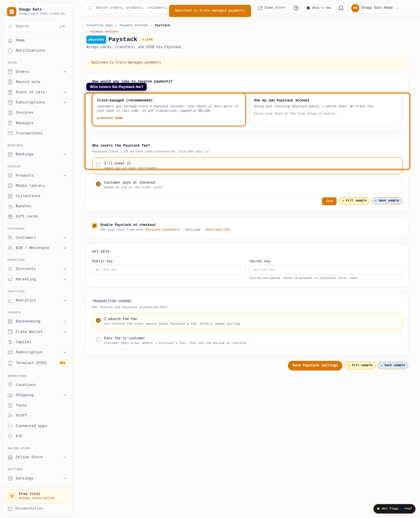Click Save sample beside the small Save button
The height and width of the screenshot is (518, 420).
tap(387, 201)
